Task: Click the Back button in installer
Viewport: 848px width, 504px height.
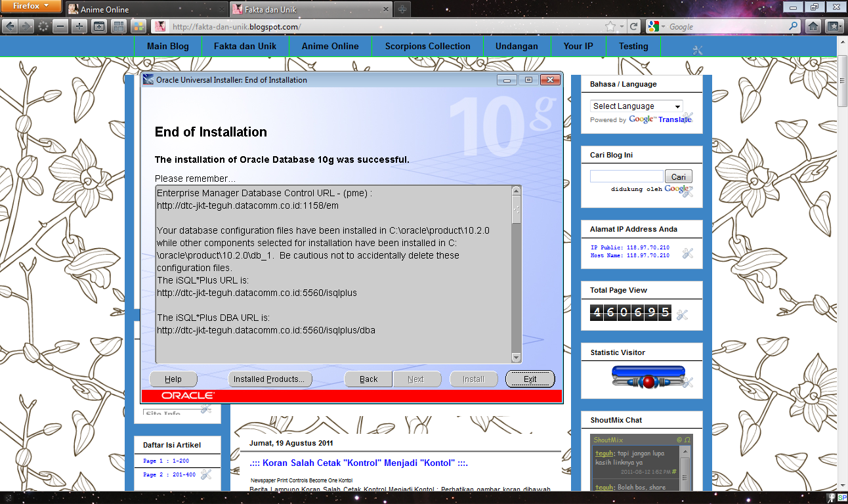Action: (369, 379)
